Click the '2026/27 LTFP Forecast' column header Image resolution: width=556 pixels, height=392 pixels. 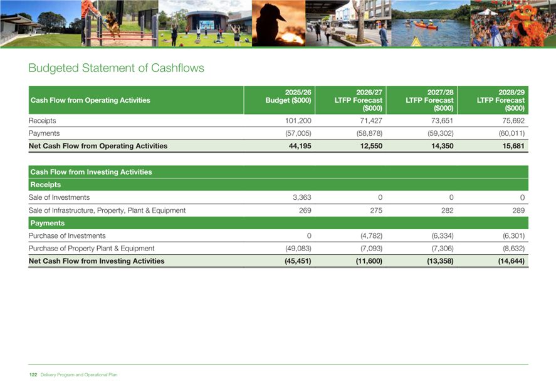coord(350,100)
